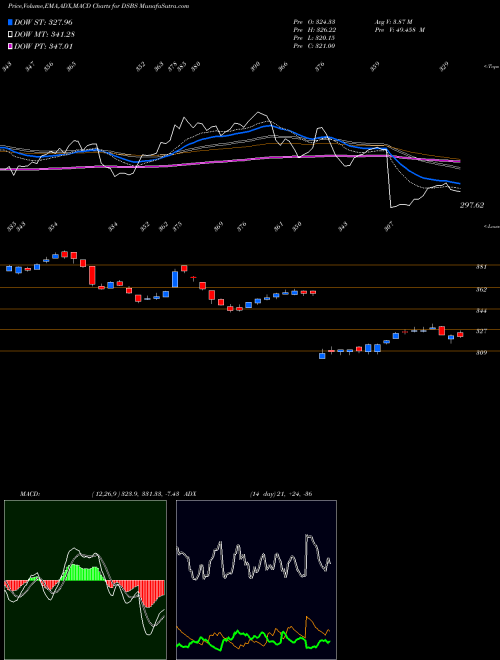Click the 309 price level label
This screenshot has width=500, height=660.
[x=481, y=353]
